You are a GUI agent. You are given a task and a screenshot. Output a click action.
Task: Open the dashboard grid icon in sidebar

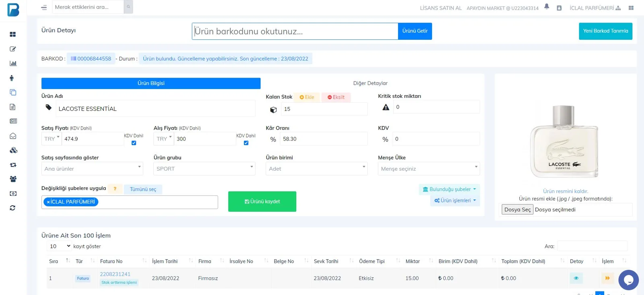coord(13,34)
